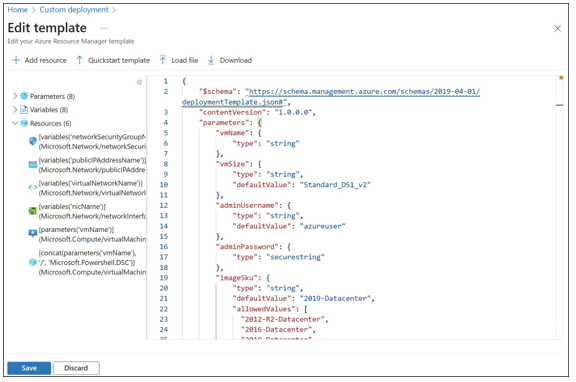Click Add resource label
Image resolution: width=576 pixels, height=382 pixels.
(x=46, y=60)
